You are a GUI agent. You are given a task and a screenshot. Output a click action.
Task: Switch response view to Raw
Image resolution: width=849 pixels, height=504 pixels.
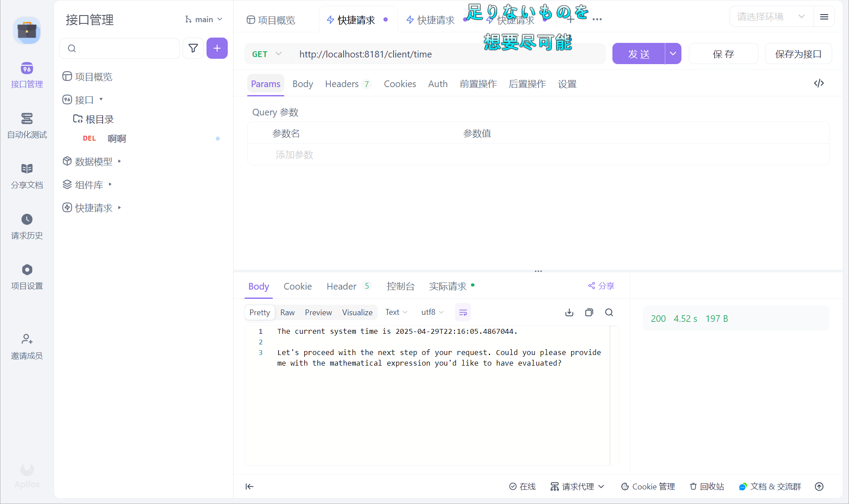pos(287,313)
